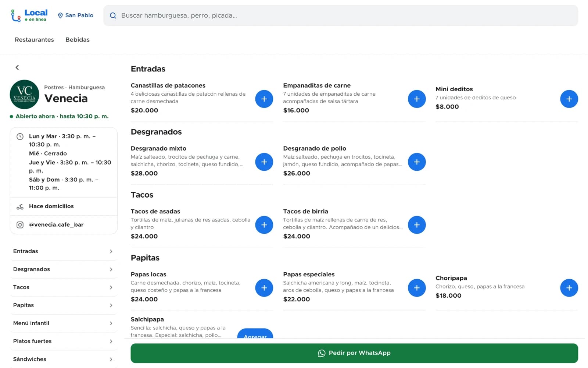The image size is (588, 368).
Task: Add Desgranado de pollo with plus button
Action: [x=417, y=162]
